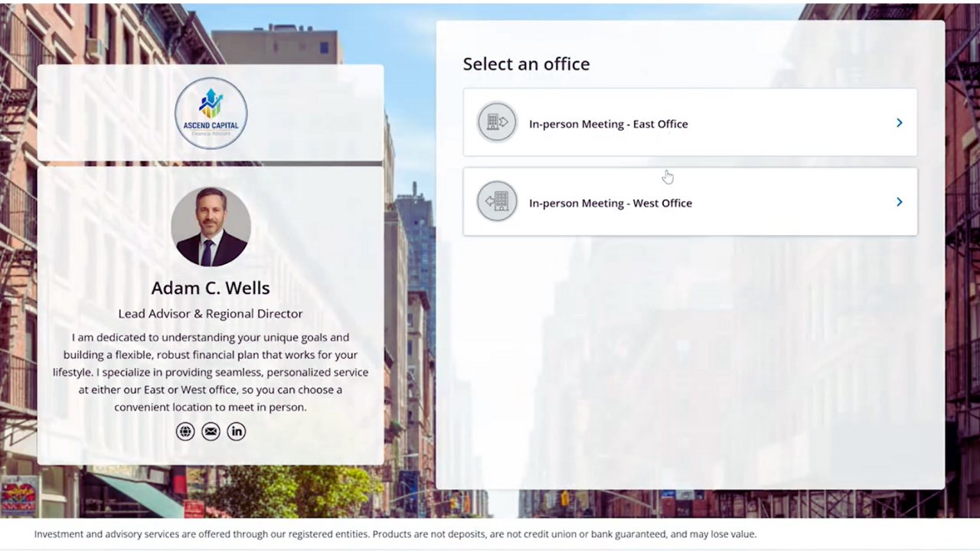This screenshot has width=980, height=551.
Task: Click the investment disclaimer footer text
Action: (x=395, y=534)
